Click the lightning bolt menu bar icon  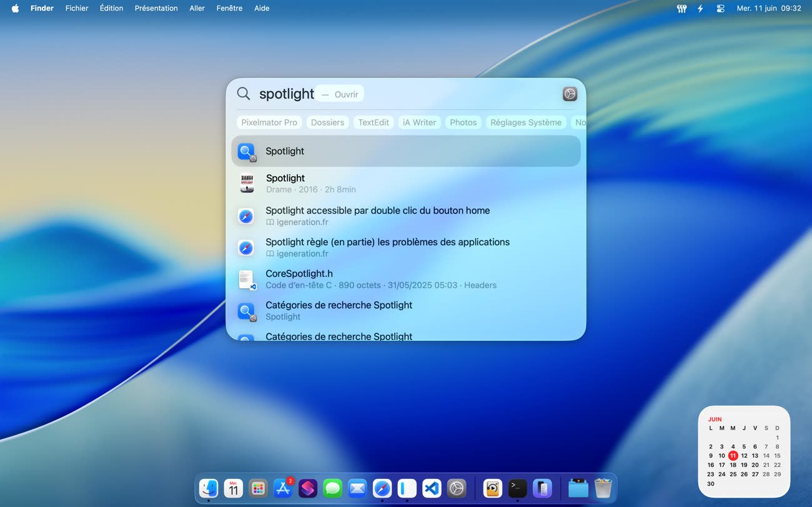pyautogui.click(x=700, y=9)
